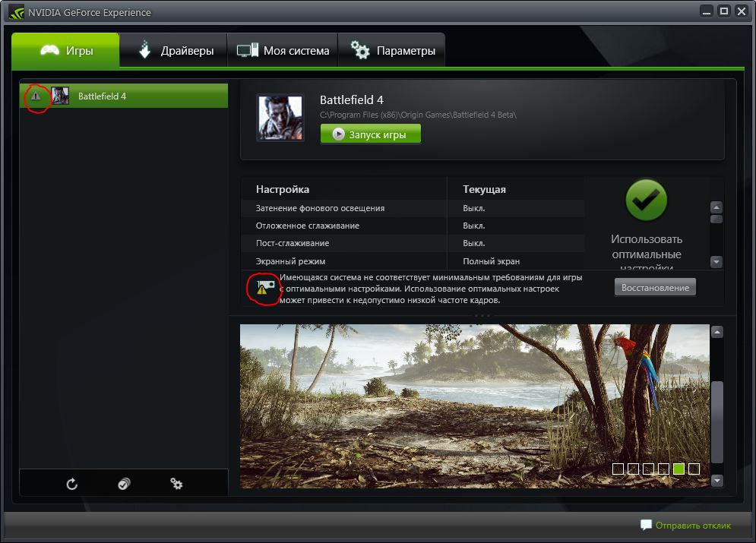Click the Отложенное сглаживание setting row
The height and width of the screenshot is (543, 756).
tap(413, 226)
